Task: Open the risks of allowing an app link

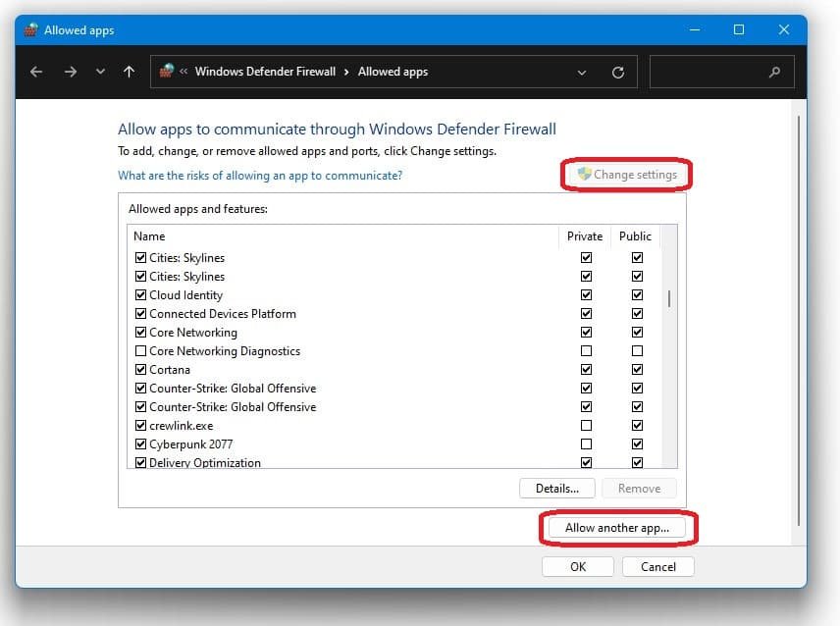Action: click(260, 176)
